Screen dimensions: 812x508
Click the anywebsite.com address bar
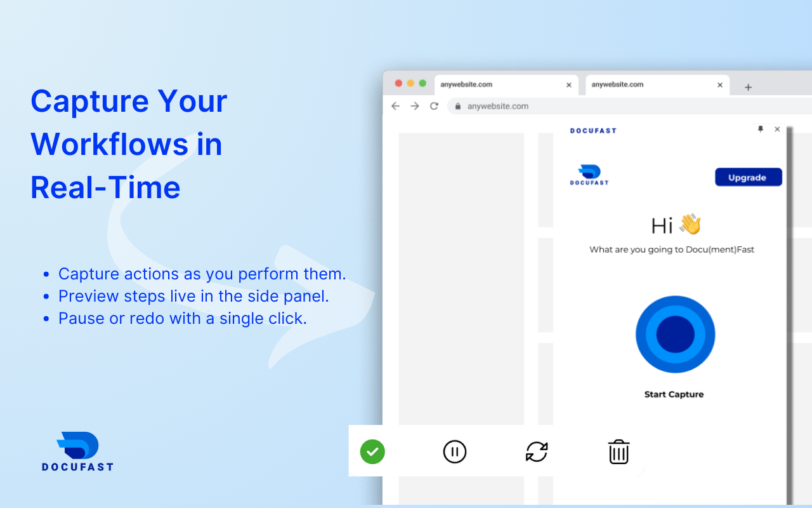tap(629, 106)
